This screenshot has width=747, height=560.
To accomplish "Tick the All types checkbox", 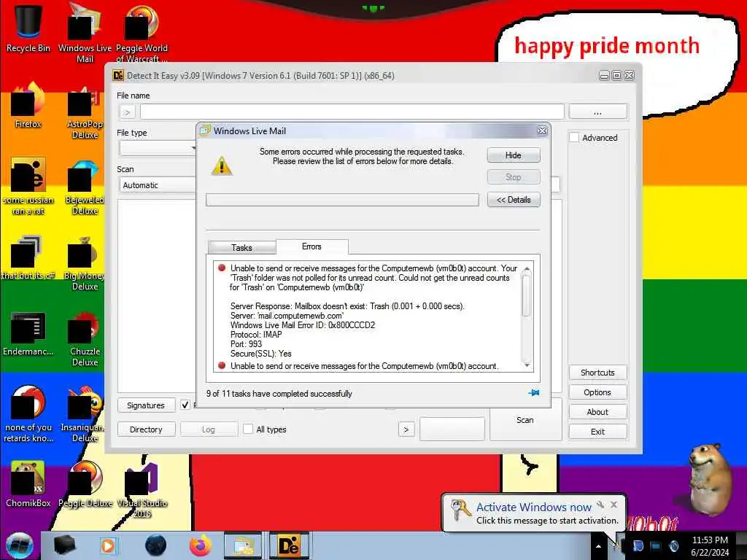I will point(248,429).
